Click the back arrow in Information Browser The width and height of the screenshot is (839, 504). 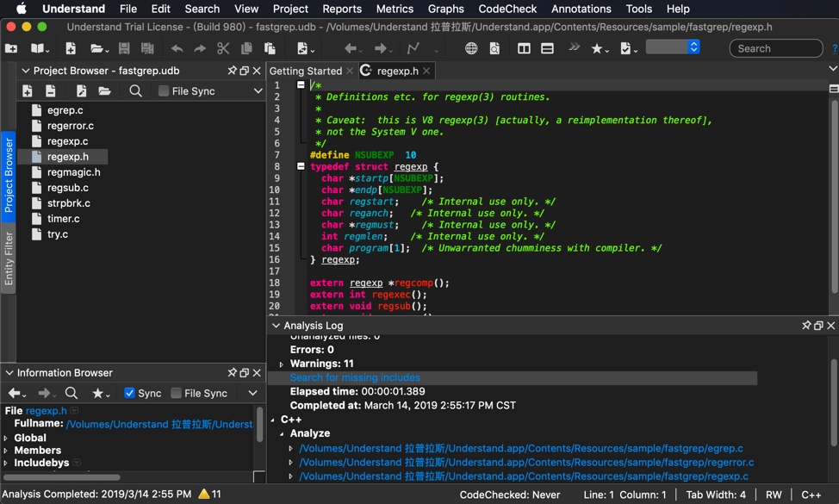(15, 394)
